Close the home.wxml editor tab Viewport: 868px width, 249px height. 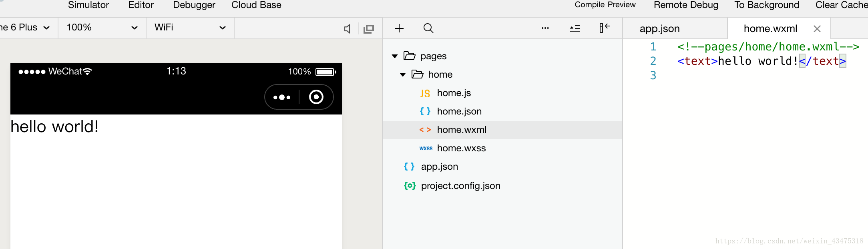click(817, 29)
